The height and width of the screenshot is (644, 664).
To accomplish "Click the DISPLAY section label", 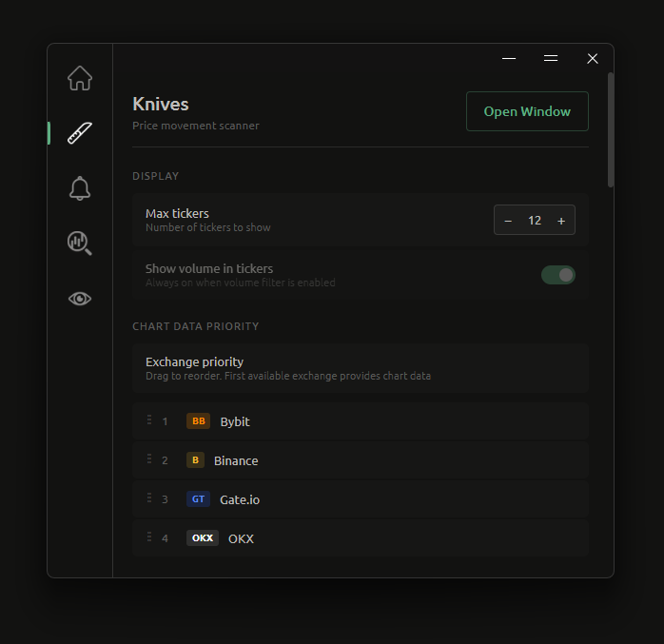I will 155,176.
